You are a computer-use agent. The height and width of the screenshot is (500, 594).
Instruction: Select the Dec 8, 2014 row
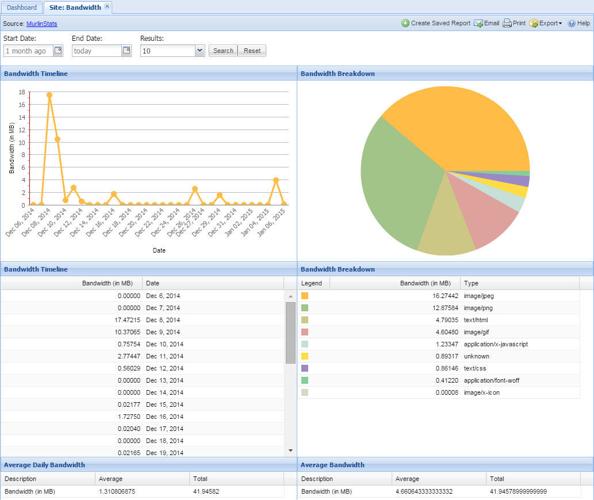pyautogui.click(x=142, y=320)
